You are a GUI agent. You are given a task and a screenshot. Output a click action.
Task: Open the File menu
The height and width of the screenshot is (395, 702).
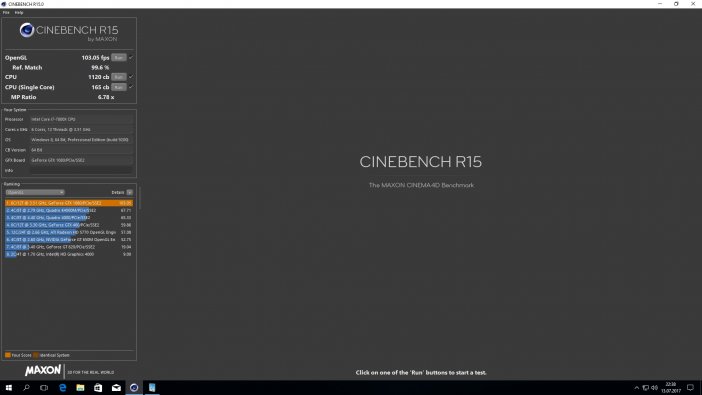tap(6, 13)
